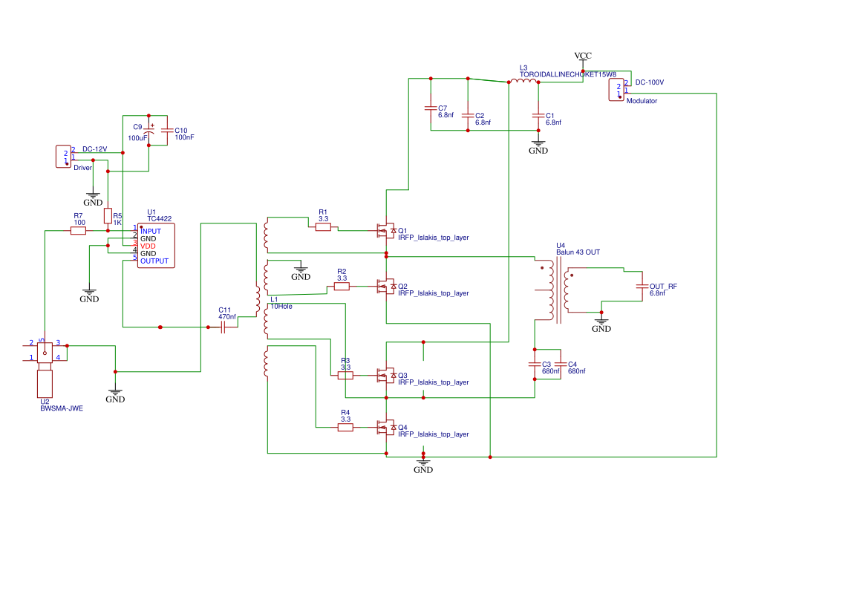Click capacitor C10 100nF
Screen dimensions: 868x614
(x=166, y=131)
